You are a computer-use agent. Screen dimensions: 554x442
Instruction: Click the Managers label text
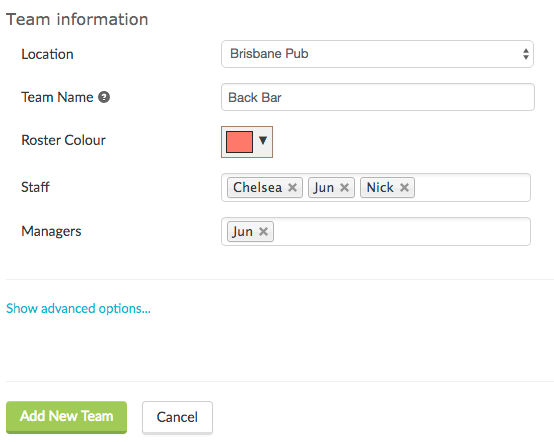pyautogui.click(x=51, y=231)
